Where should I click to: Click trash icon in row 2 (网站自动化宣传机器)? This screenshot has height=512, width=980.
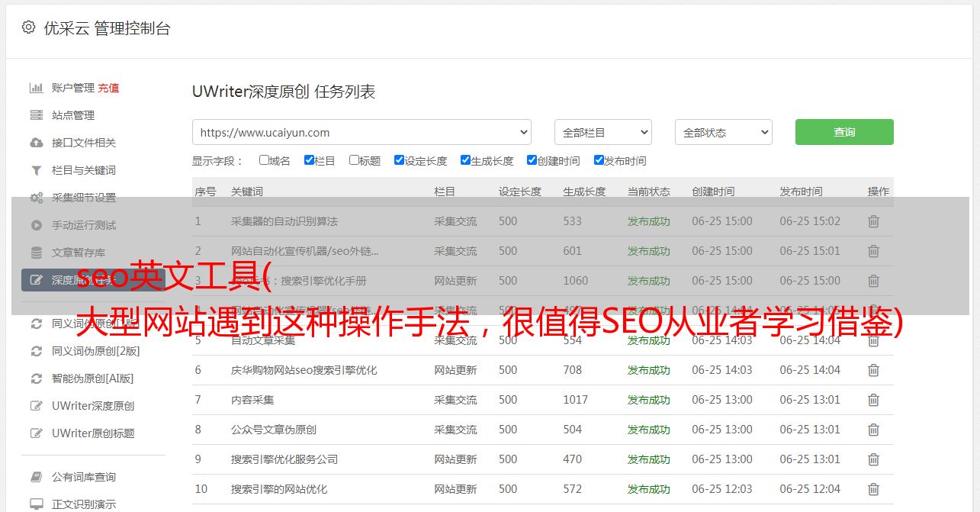[874, 251]
